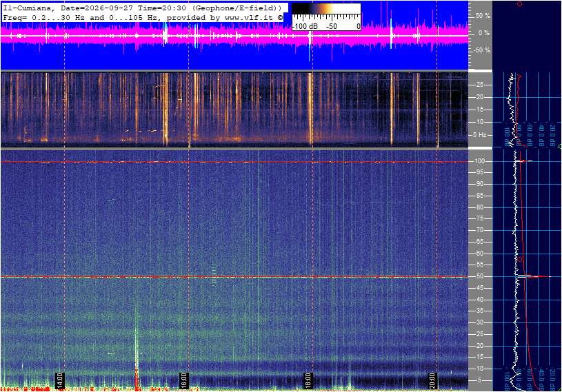Click the 85 Hz frequency scale label
Image resolution: width=562 pixels, height=392 pixels.
pyautogui.click(x=479, y=196)
